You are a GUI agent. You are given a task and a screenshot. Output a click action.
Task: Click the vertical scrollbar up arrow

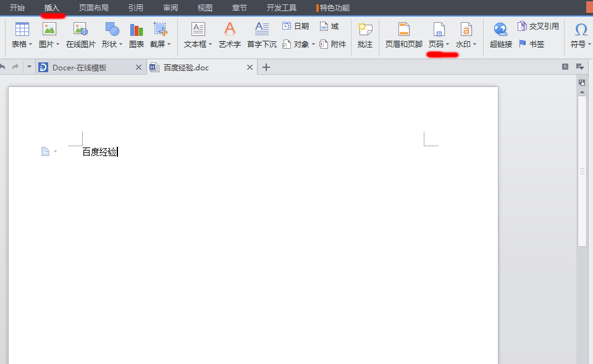coord(582,92)
